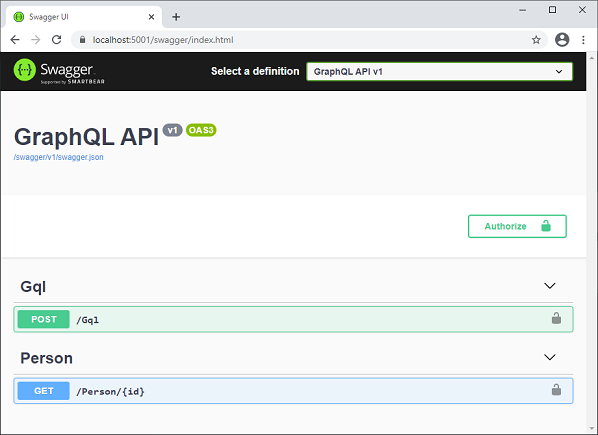Viewport: 598px width, 435px height.
Task: Select the Swagger UI browser tab
Action: (x=84, y=17)
